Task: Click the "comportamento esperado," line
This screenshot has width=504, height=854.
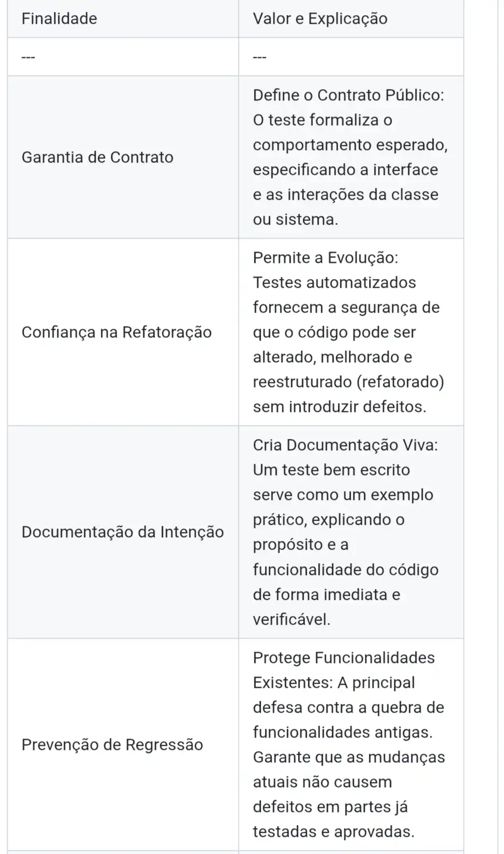Action: pyautogui.click(x=350, y=145)
